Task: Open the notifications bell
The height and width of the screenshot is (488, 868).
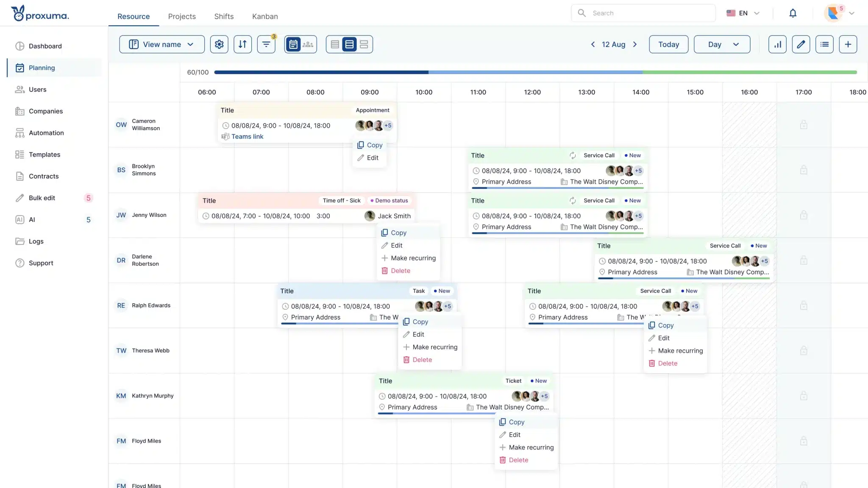Action: coord(793,13)
